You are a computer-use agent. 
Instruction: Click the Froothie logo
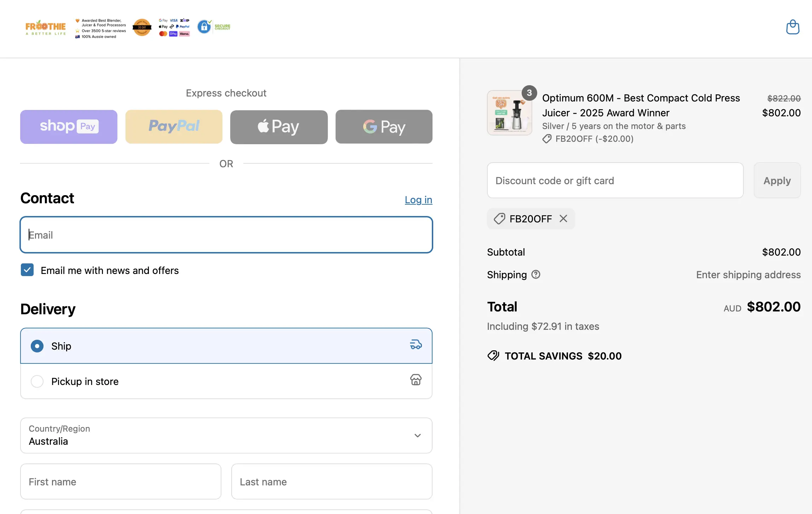[x=46, y=28]
